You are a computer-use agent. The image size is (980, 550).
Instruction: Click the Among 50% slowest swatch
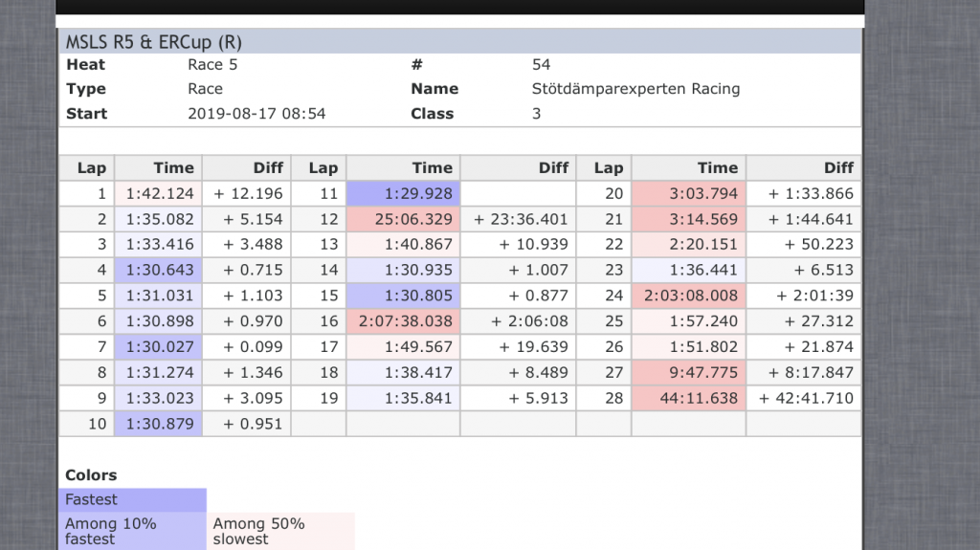[280, 531]
